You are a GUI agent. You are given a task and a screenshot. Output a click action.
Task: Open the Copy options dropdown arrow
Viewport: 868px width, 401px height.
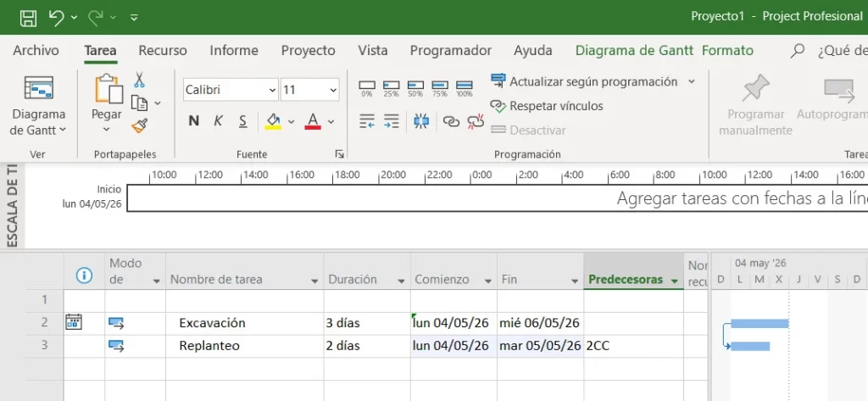point(157,103)
